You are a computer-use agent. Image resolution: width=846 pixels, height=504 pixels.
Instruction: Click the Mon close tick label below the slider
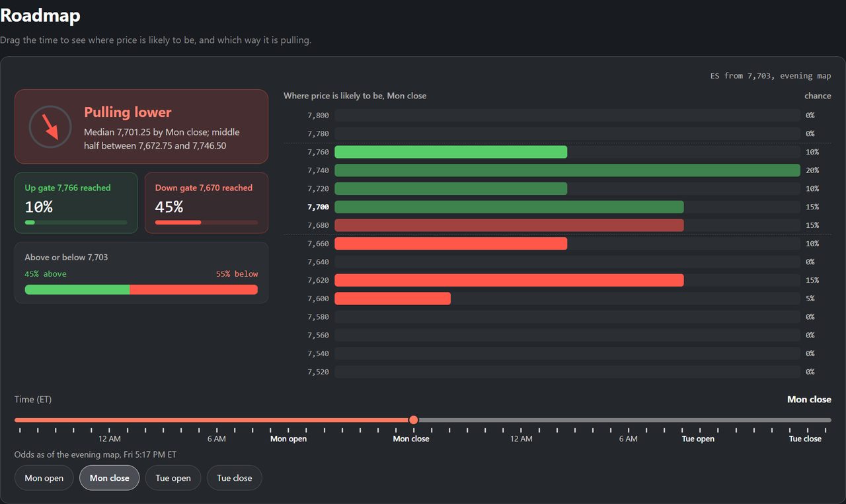coord(411,439)
